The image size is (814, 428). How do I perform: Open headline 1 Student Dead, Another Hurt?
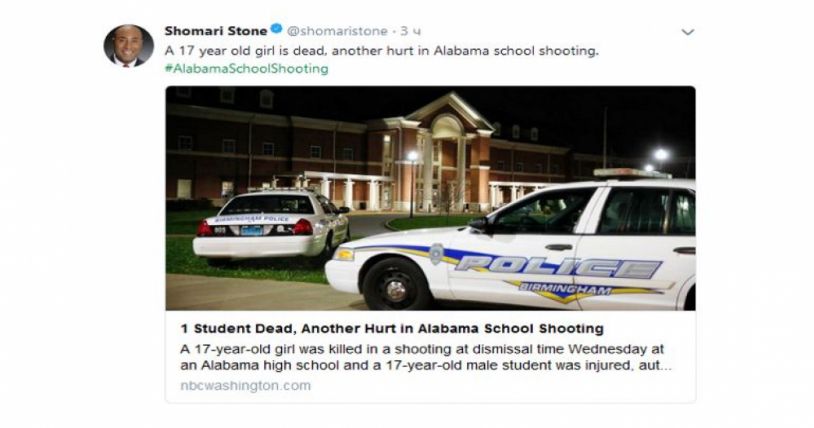[x=392, y=328]
